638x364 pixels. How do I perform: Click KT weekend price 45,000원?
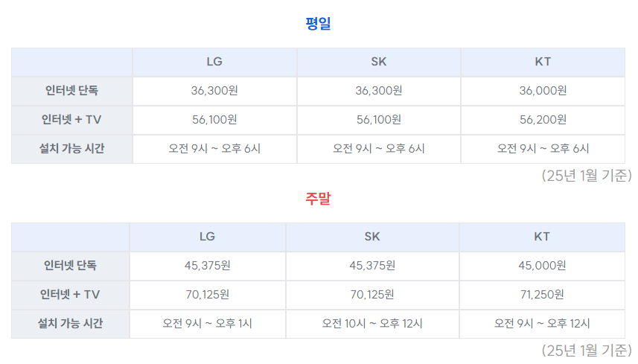coord(542,266)
